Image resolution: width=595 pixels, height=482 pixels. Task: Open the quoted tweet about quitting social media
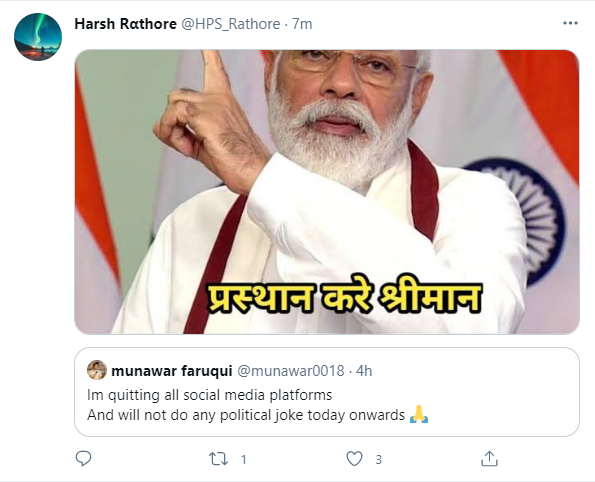(x=327, y=392)
